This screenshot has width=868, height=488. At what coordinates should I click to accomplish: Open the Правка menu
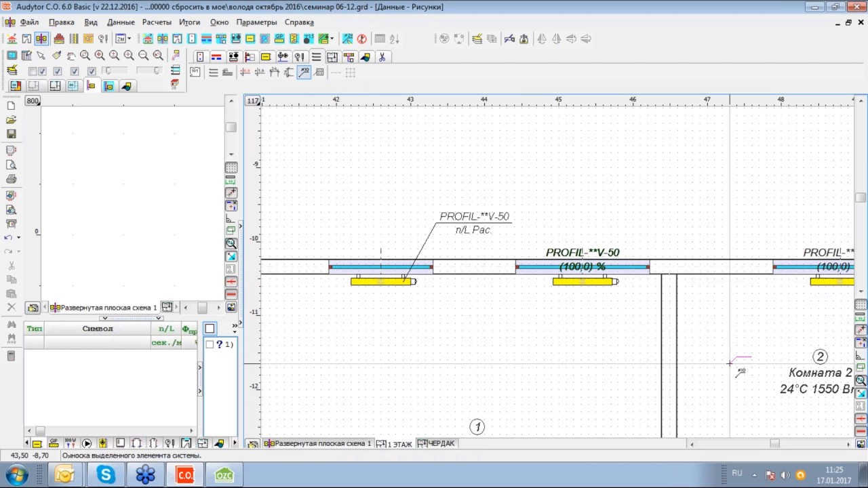pyautogui.click(x=61, y=22)
